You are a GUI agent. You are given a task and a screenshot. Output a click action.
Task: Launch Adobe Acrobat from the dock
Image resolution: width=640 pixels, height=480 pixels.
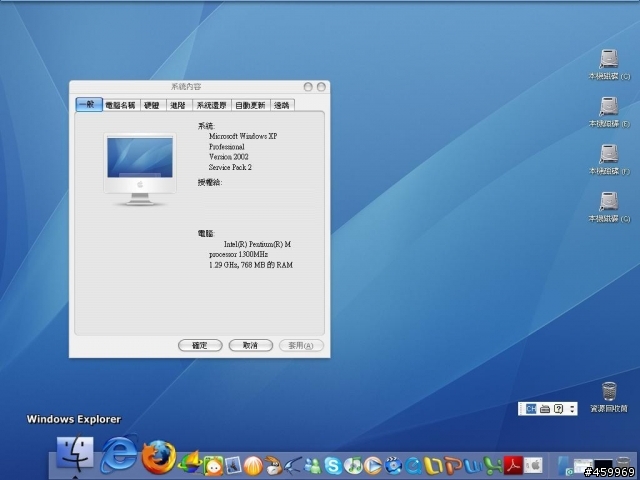coord(513,466)
